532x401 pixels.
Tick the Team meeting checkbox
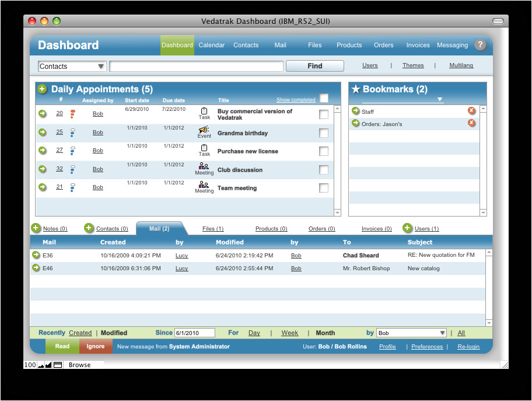pos(324,188)
